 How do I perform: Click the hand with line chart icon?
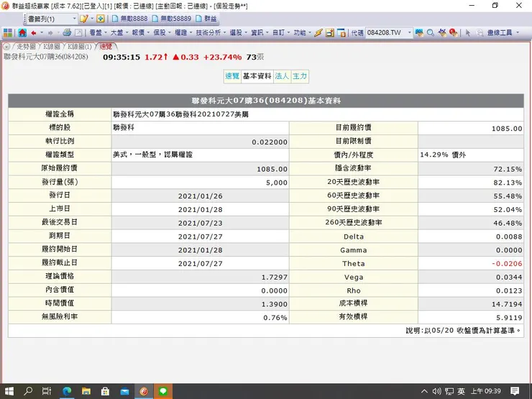442,32
